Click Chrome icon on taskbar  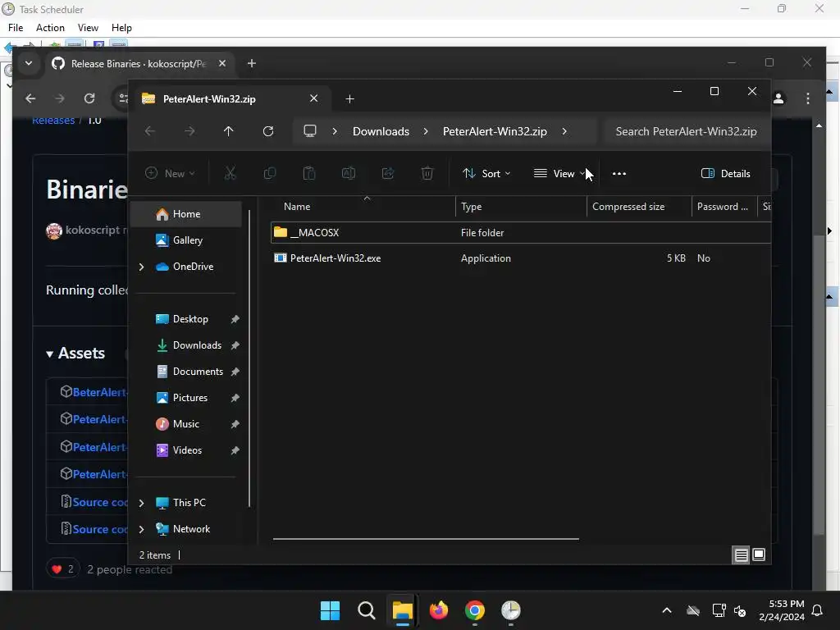(x=475, y=610)
